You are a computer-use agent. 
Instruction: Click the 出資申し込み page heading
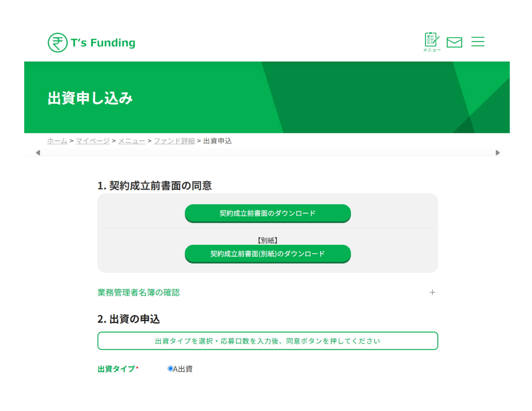pyautogui.click(x=90, y=98)
